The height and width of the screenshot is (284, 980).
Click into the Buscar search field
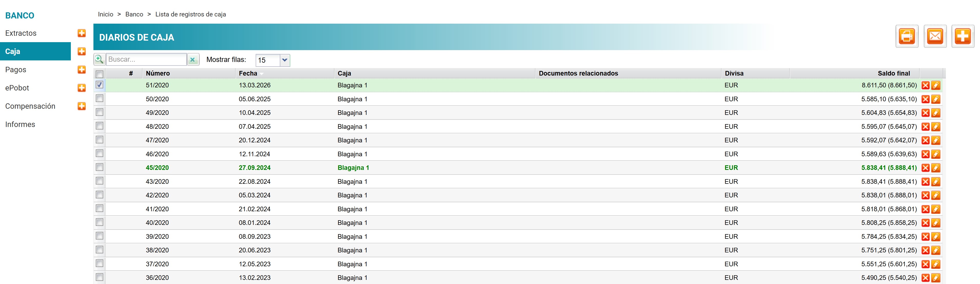[x=147, y=59]
